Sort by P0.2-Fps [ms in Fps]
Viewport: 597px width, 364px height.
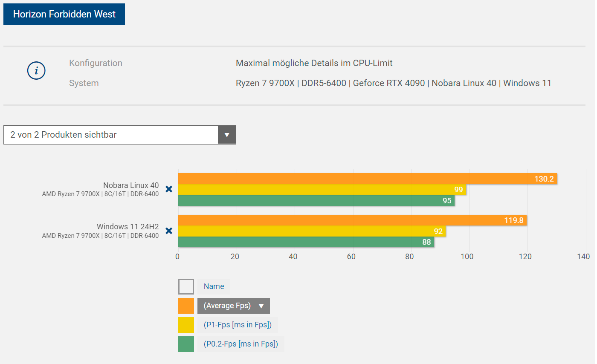(x=241, y=344)
